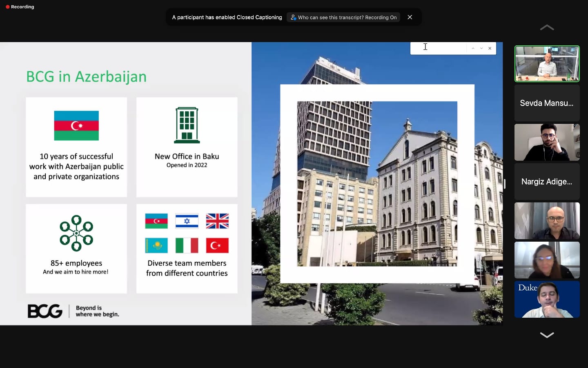Click the Azerbaijan flag in first card

(x=76, y=126)
